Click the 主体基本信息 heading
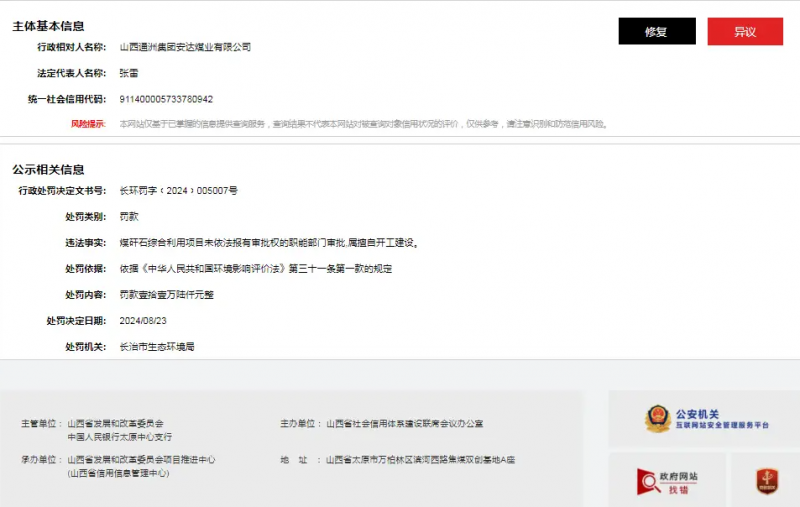Viewport: 800px width, 507px height. tap(48, 26)
